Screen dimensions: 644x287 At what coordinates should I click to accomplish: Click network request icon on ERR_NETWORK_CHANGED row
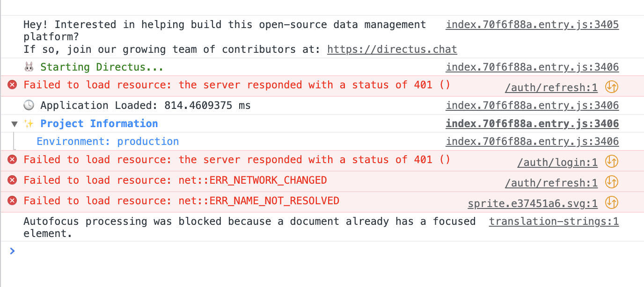(x=612, y=182)
